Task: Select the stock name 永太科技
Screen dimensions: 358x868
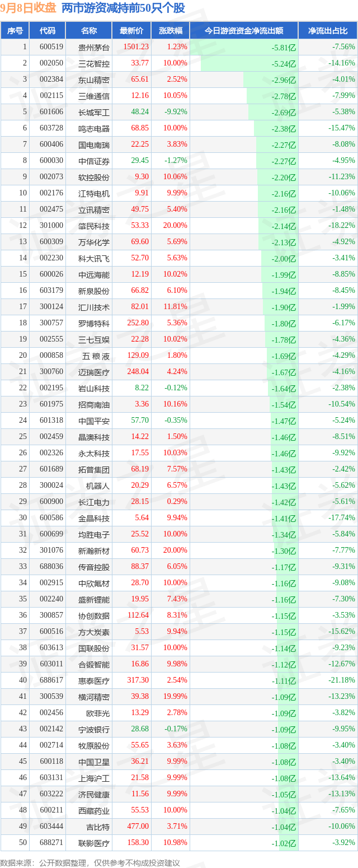Action: coord(94,454)
